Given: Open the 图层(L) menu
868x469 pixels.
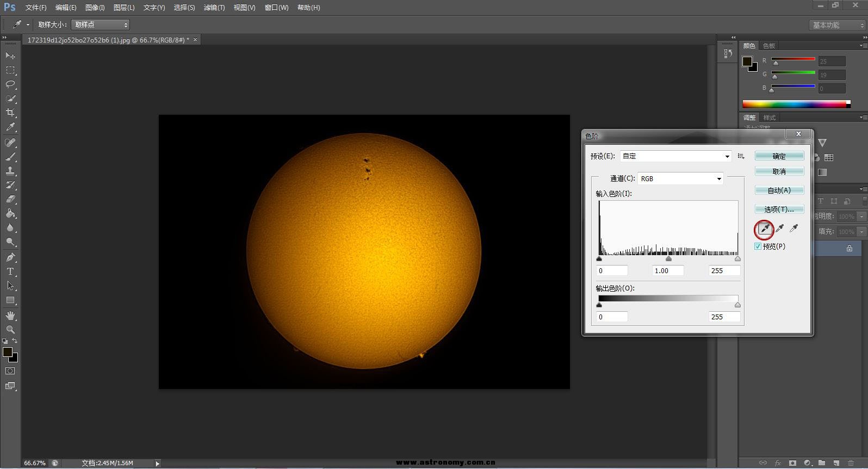Looking at the screenshot, I should (x=124, y=8).
